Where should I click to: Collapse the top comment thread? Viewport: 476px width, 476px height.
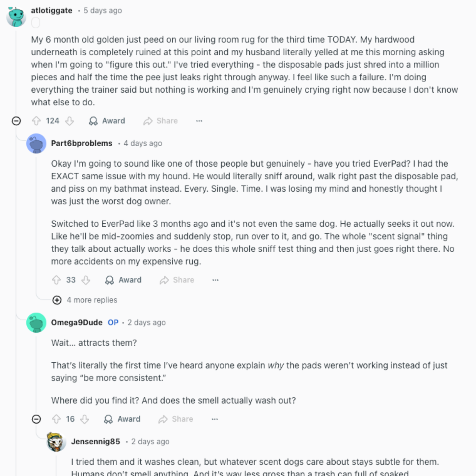pos(15,121)
